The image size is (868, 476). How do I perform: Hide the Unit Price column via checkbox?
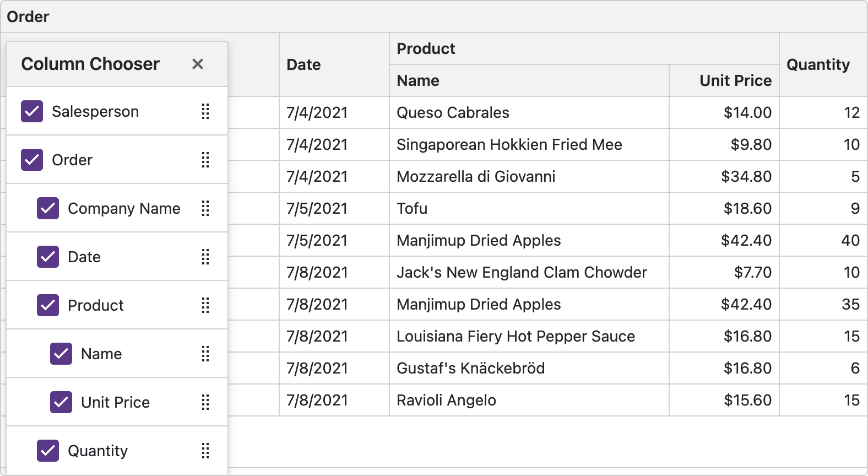[61, 402]
